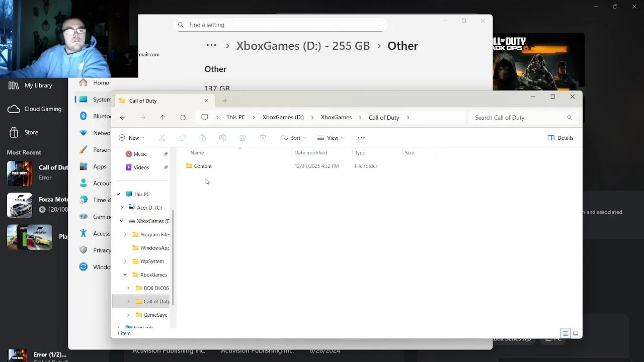Click the Rename toolbar icon
The width and height of the screenshot is (644, 362).
click(x=222, y=138)
